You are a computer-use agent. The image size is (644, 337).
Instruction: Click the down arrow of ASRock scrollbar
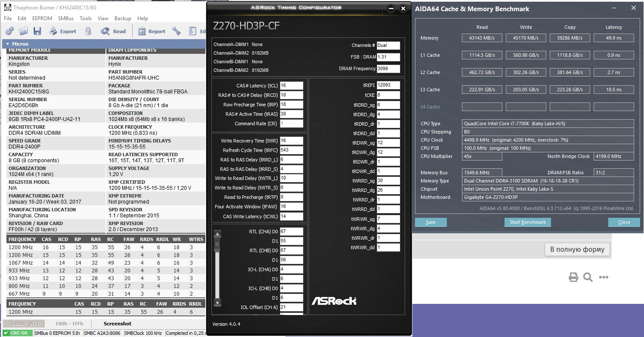217,303
